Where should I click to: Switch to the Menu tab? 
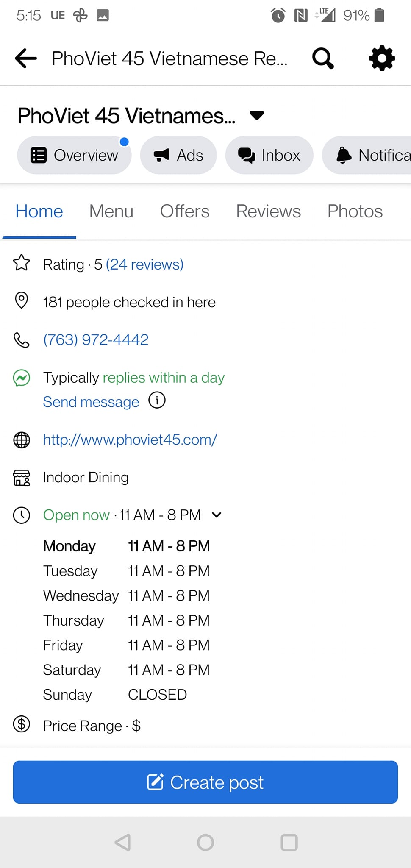tap(111, 211)
